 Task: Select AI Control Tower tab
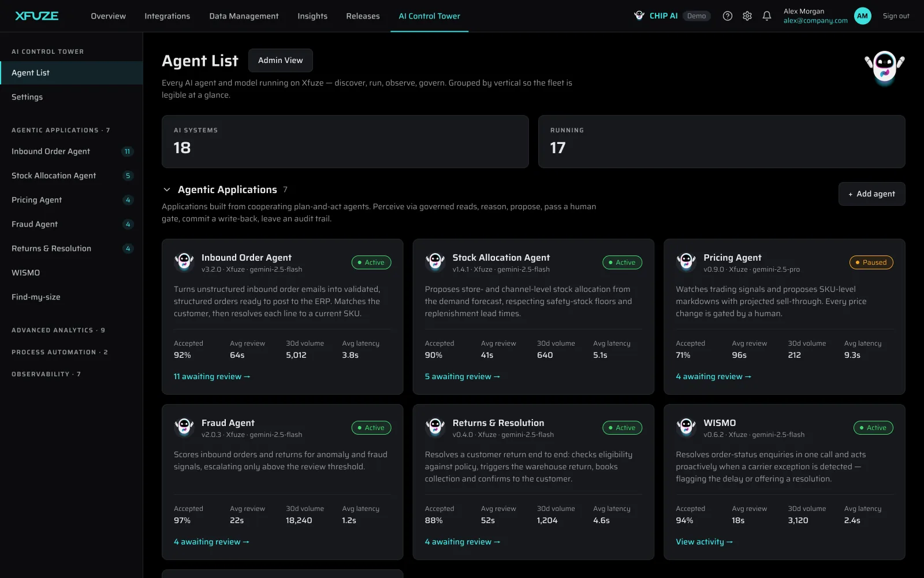429,16
